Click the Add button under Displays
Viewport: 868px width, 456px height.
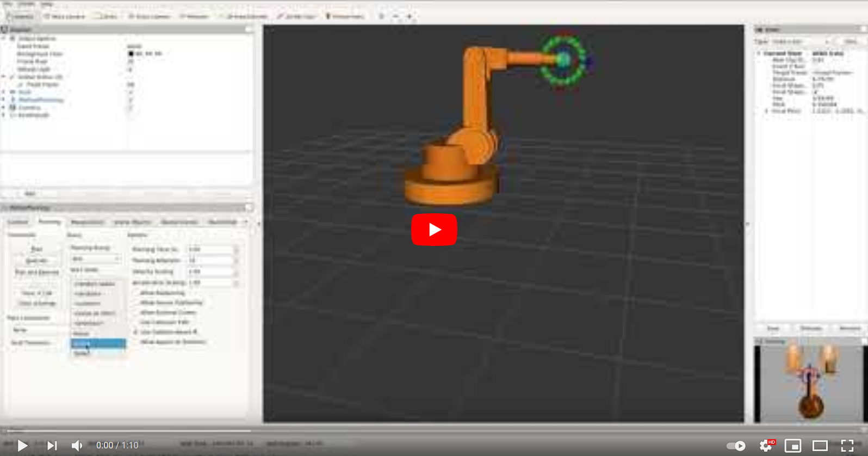(30, 194)
